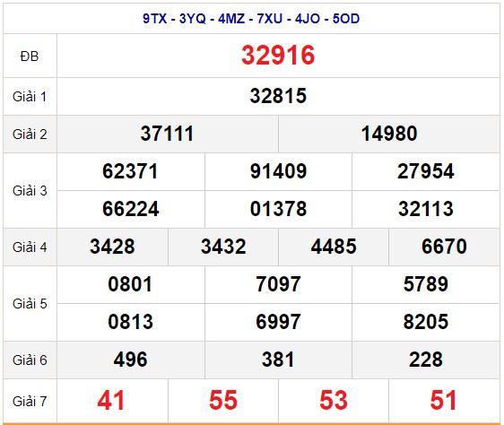504x425 pixels.
Task: Select the Giải 1 number 32815
Action: (x=278, y=96)
